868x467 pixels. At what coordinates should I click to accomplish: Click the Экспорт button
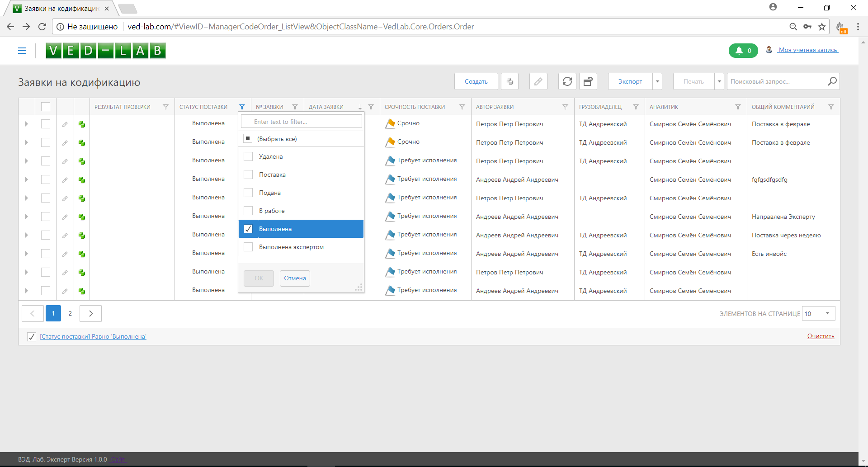pyautogui.click(x=630, y=81)
